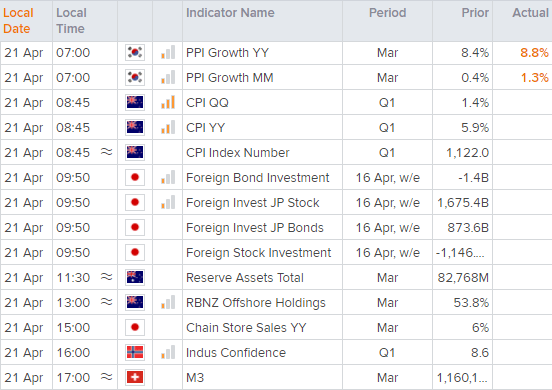552x390 pixels.
Task: Click Australia flag on Reserve Assets Total row
Action: coord(135,278)
